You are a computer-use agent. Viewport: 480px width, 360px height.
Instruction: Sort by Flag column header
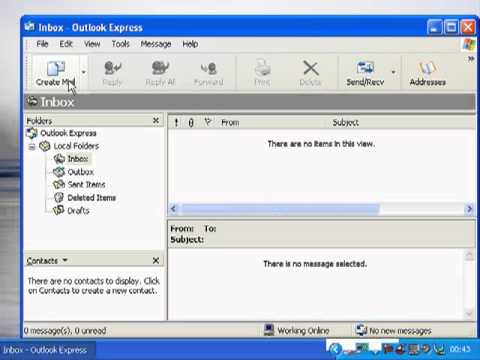[208, 123]
